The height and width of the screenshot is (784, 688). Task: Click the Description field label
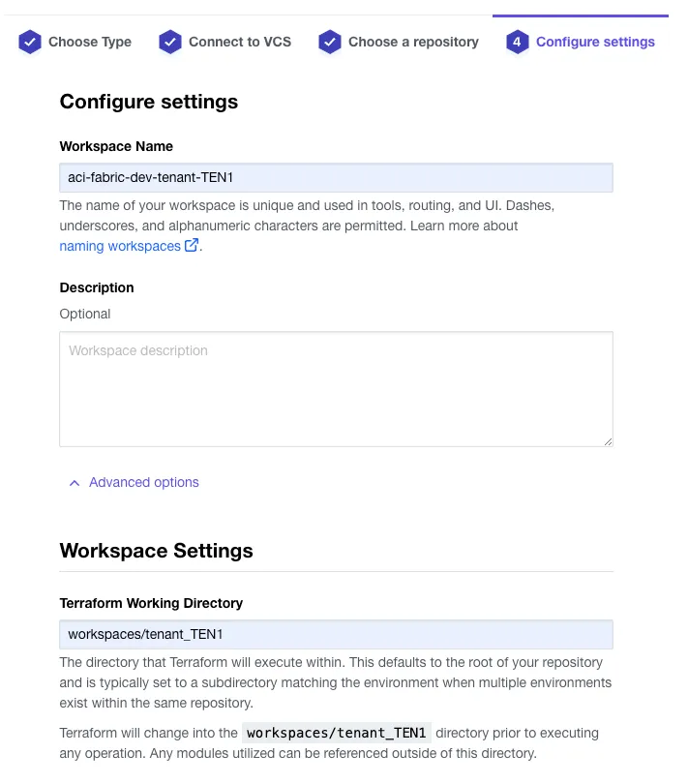(x=97, y=287)
